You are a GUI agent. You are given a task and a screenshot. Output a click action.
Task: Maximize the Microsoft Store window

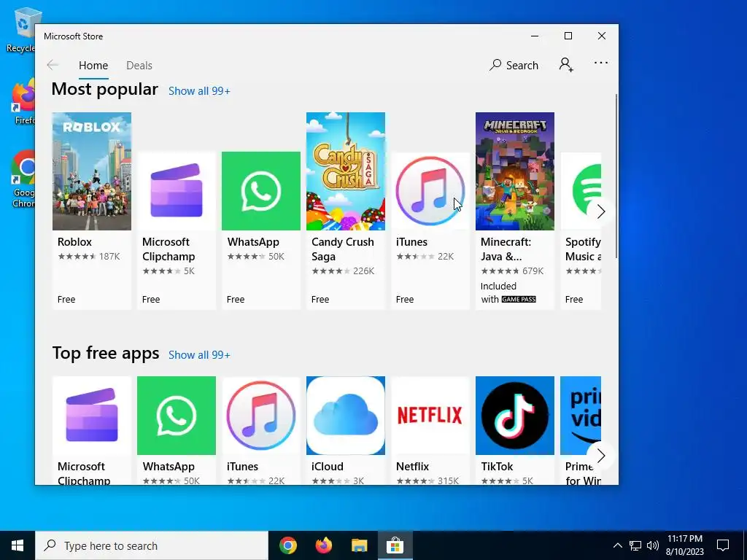point(568,36)
